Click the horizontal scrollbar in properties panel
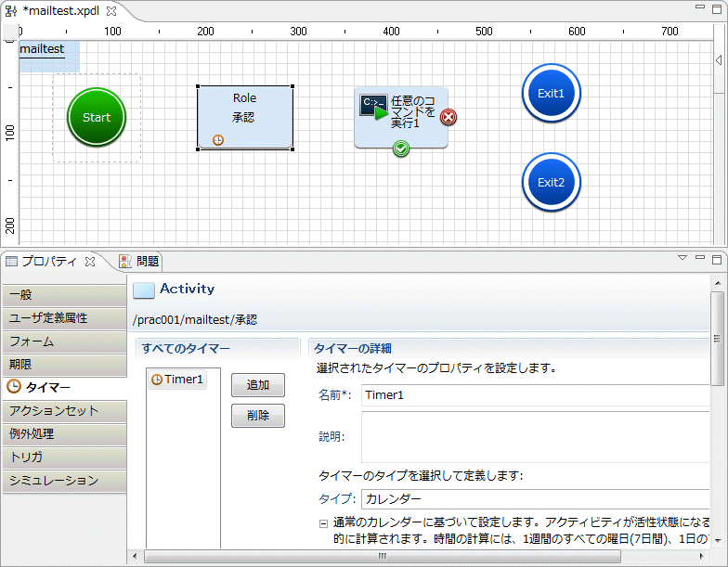This screenshot has width=728, height=567. (381, 556)
